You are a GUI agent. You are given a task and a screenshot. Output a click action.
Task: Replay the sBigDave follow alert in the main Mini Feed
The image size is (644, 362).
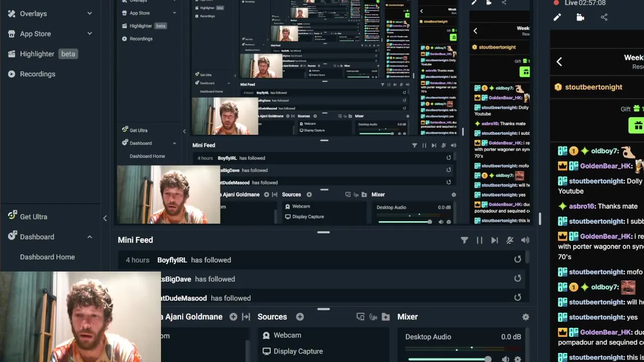518,279
